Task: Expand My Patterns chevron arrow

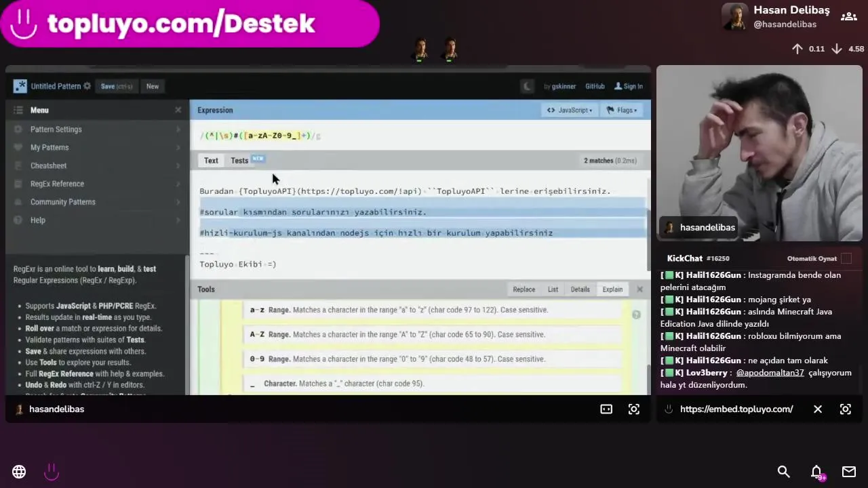Action: pyautogui.click(x=178, y=147)
